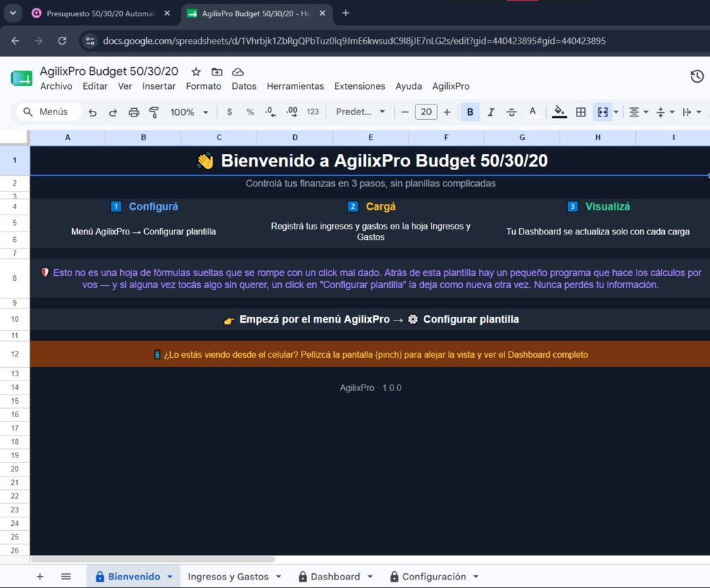Open the Archivo menu
The image size is (710, 588).
[x=56, y=86]
